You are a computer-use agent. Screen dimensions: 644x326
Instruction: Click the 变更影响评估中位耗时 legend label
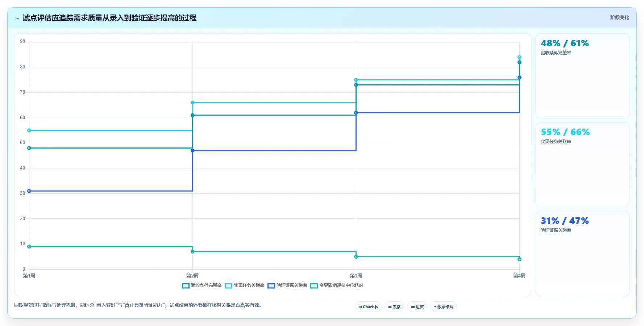pos(341,285)
